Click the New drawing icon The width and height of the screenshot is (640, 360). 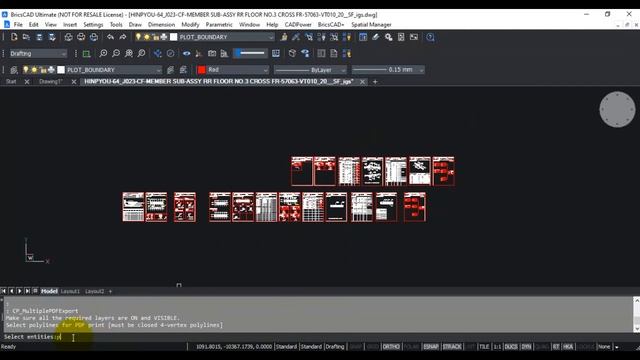(14, 37)
